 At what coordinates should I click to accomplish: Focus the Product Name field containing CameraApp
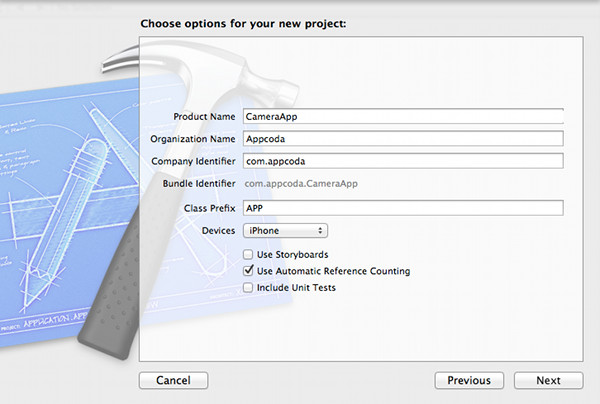coord(403,116)
